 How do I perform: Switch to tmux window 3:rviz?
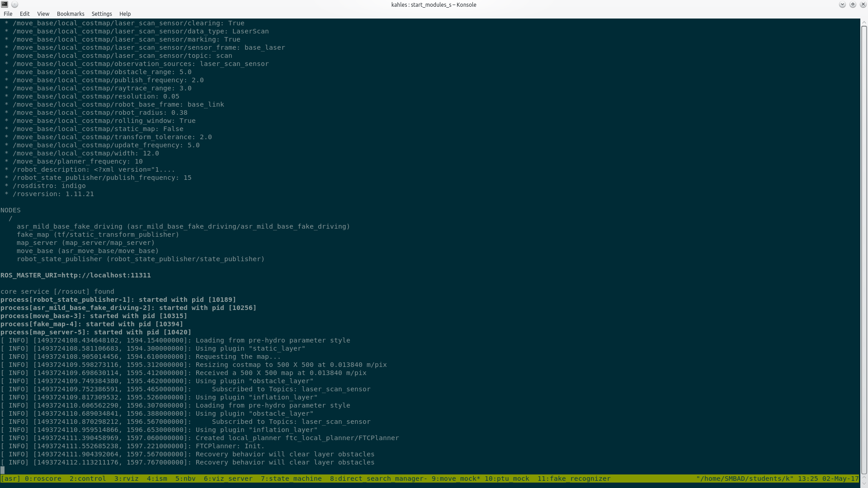point(126,479)
